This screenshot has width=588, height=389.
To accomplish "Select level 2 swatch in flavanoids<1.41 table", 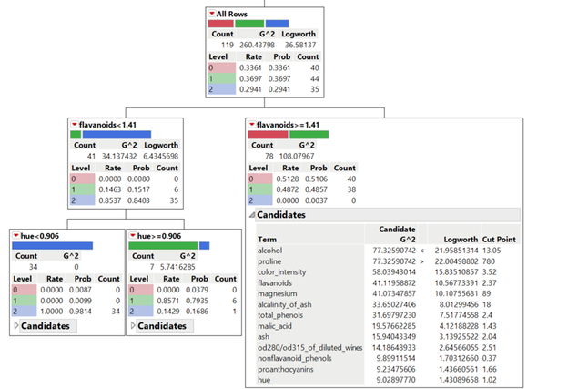I will coord(82,200).
